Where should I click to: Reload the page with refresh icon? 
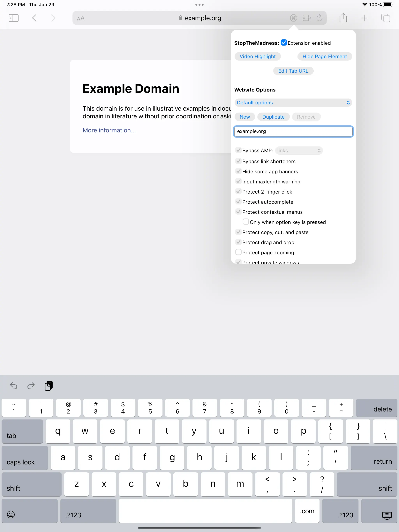point(319,18)
